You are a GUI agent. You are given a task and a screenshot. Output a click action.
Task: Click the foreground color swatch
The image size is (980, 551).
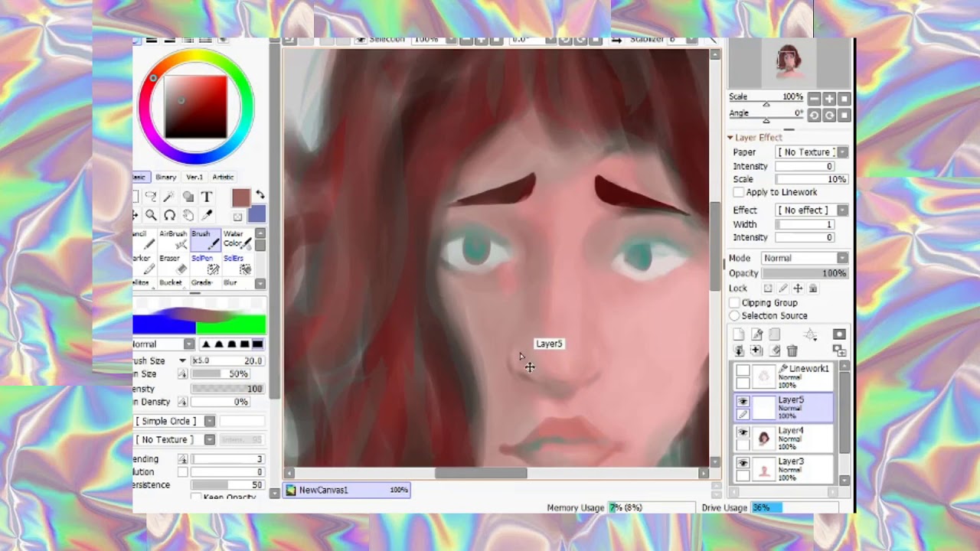pos(241,198)
